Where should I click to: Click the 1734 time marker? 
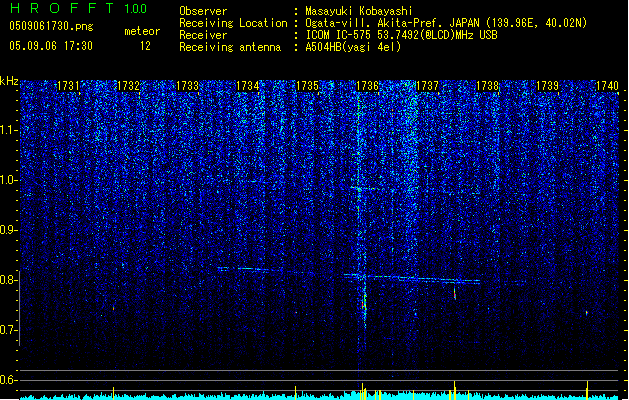pyautogui.click(x=248, y=86)
